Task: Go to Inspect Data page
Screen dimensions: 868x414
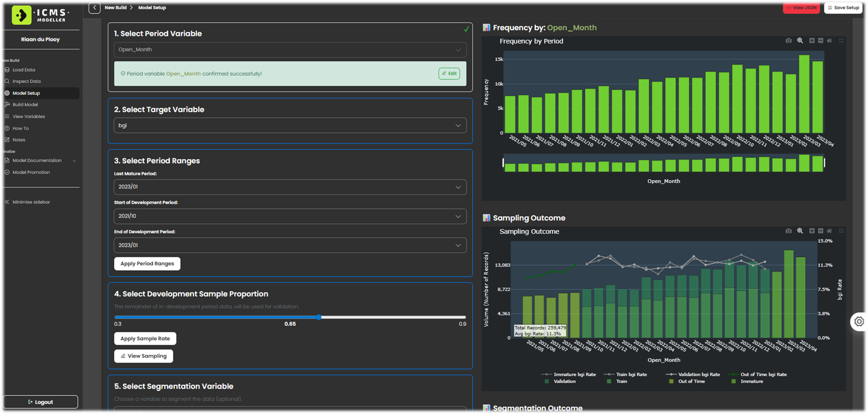Action: click(26, 81)
